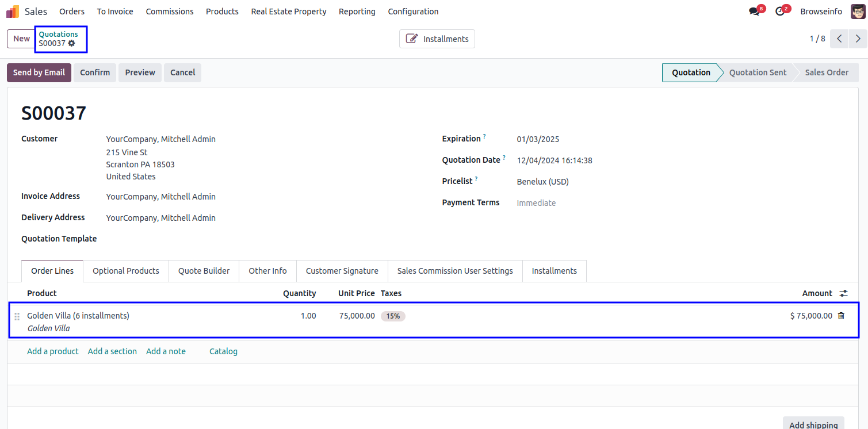Click the Send by Email button
This screenshot has height=429, width=868.
click(39, 72)
